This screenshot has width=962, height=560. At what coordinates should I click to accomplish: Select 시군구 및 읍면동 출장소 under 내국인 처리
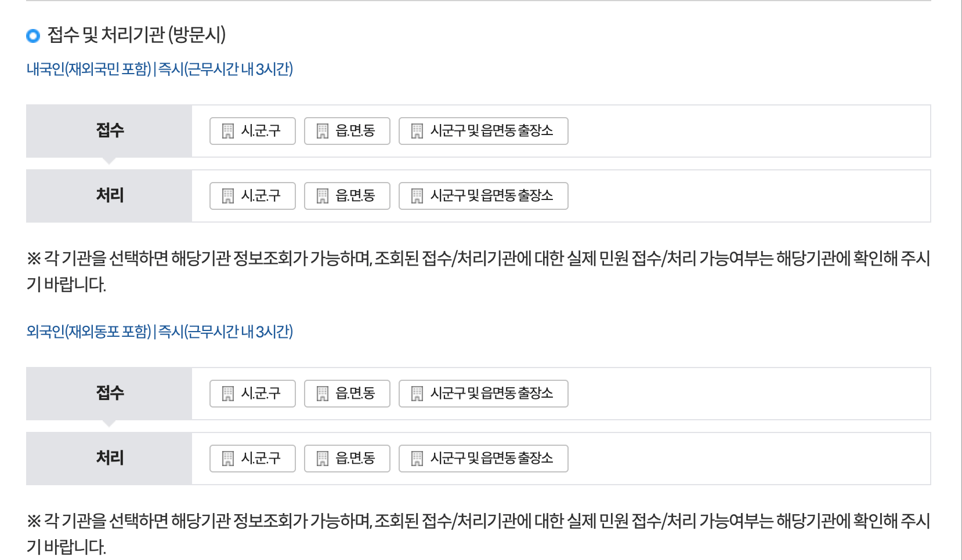[x=483, y=196]
